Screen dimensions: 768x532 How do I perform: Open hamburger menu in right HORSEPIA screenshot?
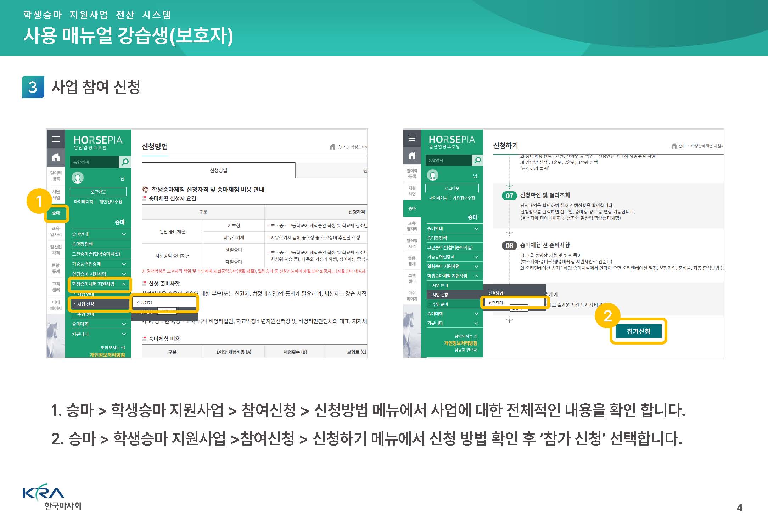pos(412,139)
